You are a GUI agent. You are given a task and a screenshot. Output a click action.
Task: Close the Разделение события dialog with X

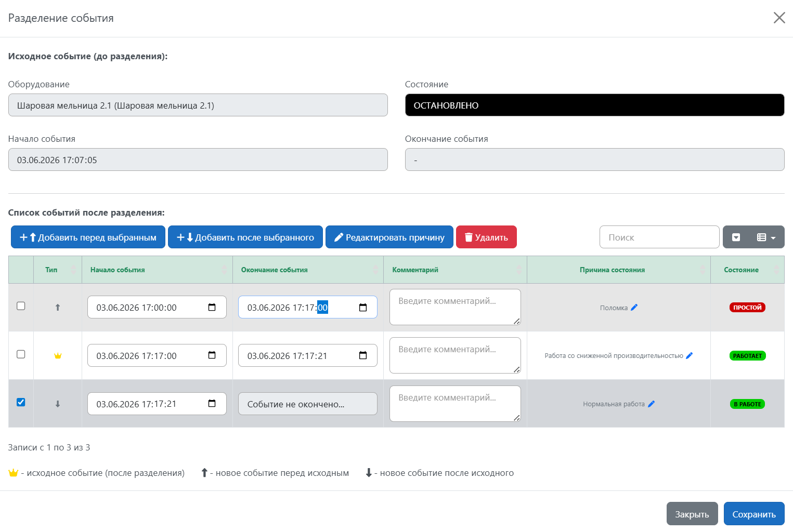pyautogui.click(x=779, y=18)
